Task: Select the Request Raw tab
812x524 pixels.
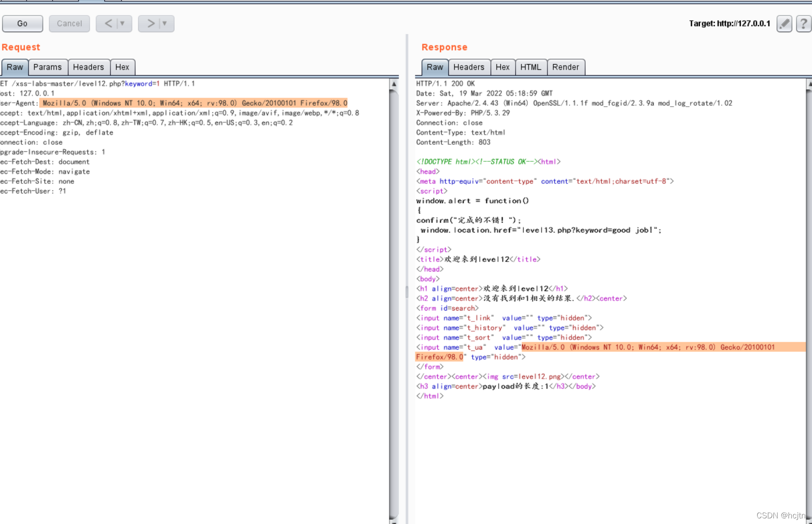Action: click(15, 67)
